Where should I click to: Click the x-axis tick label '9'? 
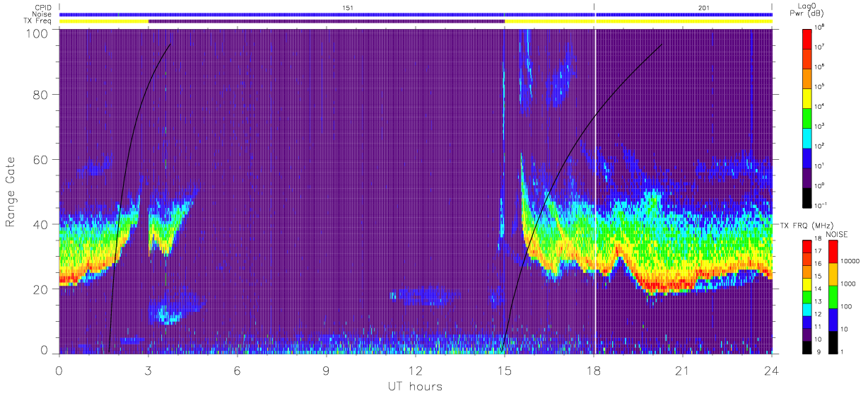click(x=327, y=370)
